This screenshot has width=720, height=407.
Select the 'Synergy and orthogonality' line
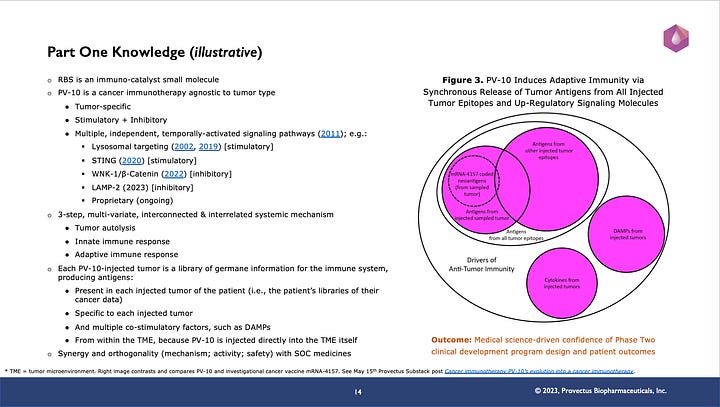click(204, 354)
